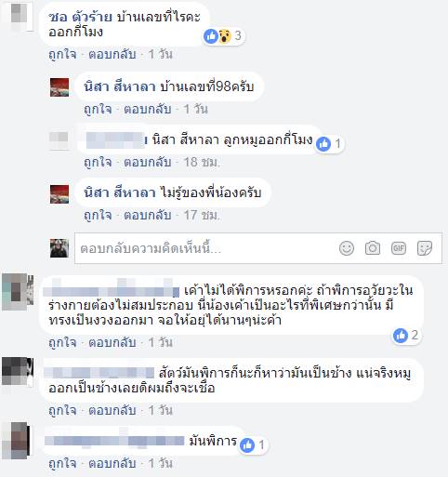Open the emoji picker in reply box
This screenshot has height=477, width=448.
pyautogui.click(x=347, y=248)
